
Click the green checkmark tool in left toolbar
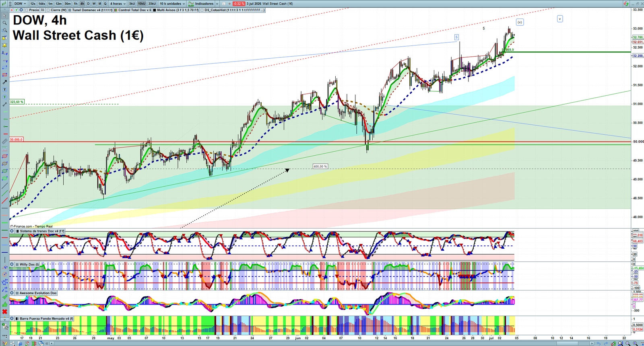5,297
